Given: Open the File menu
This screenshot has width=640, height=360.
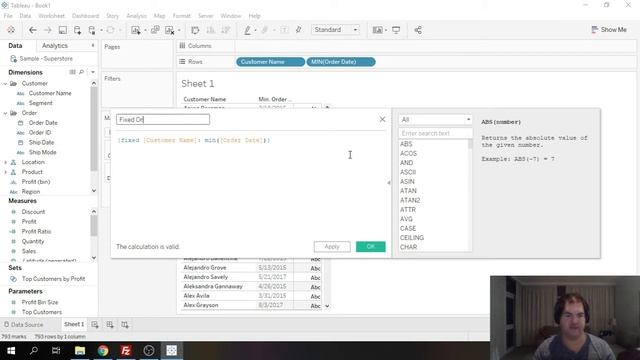Looking at the screenshot, I should (8, 16).
